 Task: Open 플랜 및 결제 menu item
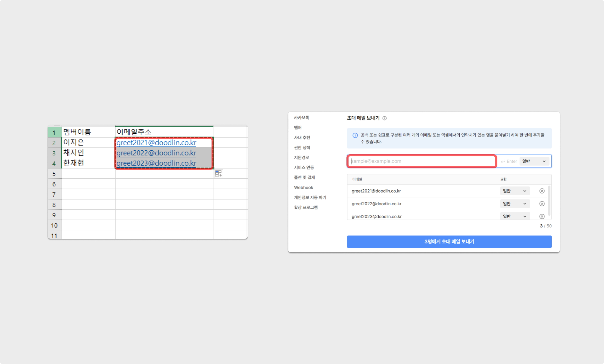(x=304, y=177)
